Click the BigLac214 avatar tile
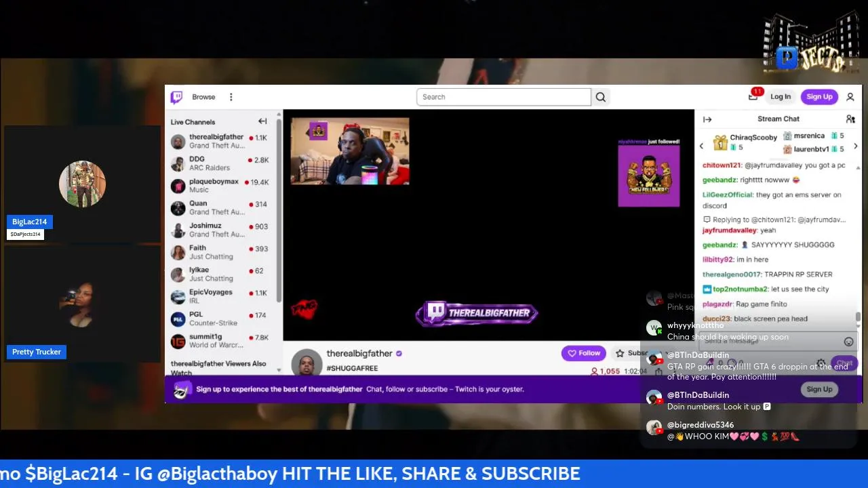Image resolution: width=868 pixels, height=488 pixels. pos(82,184)
